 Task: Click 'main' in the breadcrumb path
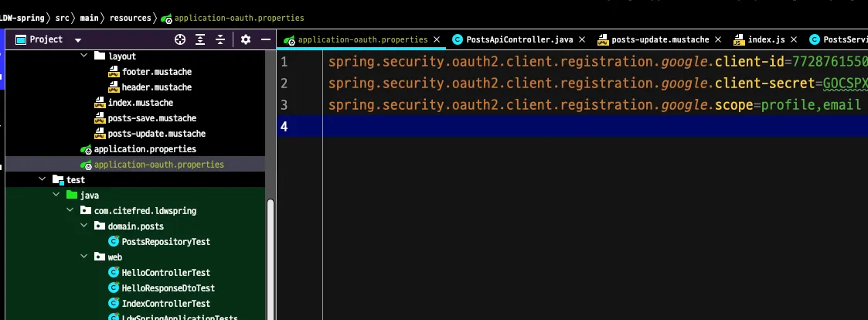89,18
